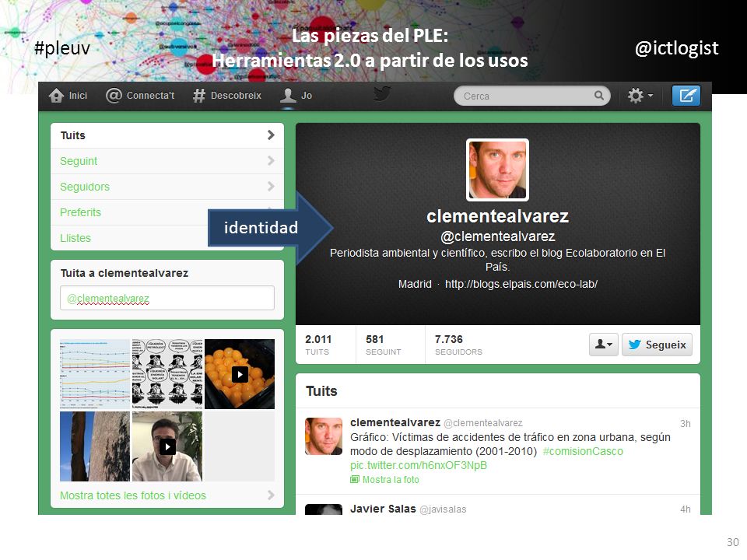Image resolution: width=747 pixels, height=560 pixels.
Task: Click the Segueix follow button
Action: [657, 345]
